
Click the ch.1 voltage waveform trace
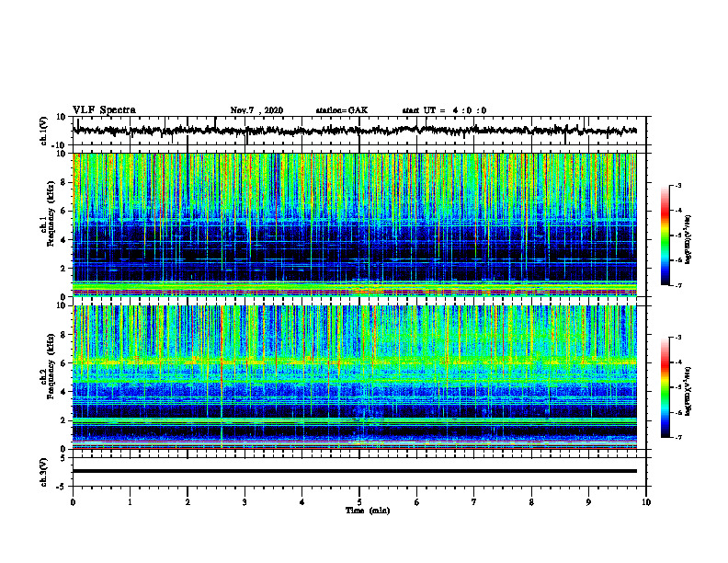point(355,131)
